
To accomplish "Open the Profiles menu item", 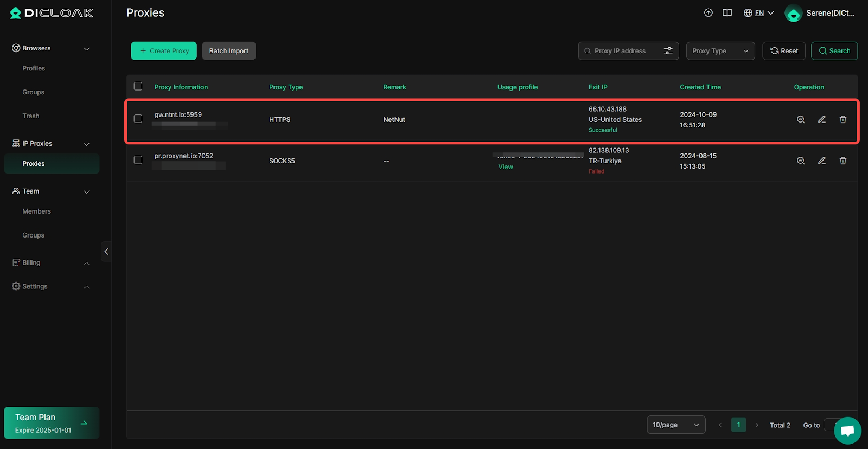I will coord(34,68).
